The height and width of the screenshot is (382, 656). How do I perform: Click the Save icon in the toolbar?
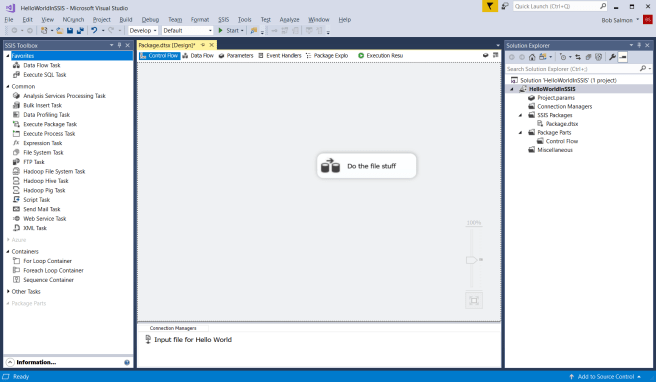pos(70,31)
